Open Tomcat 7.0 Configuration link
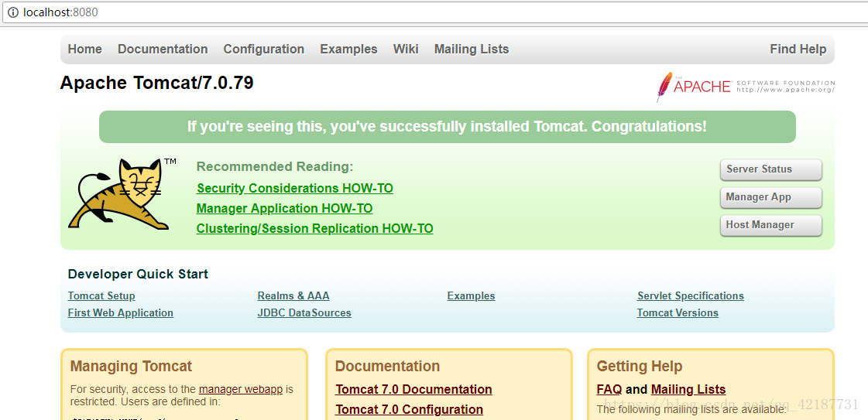The height and width of the screenshot is (420, 868). [409, 409]
